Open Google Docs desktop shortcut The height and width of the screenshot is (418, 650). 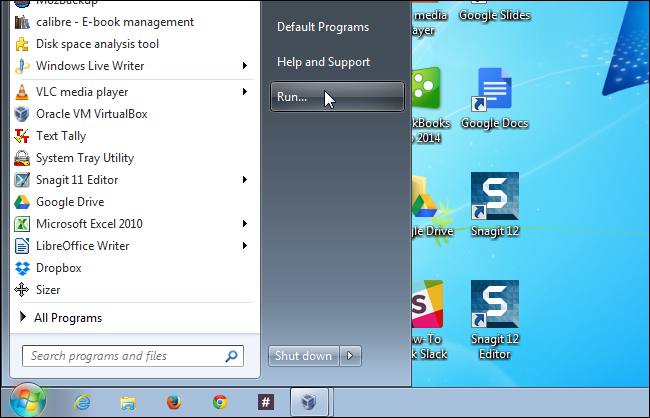(x=495, y=99)
